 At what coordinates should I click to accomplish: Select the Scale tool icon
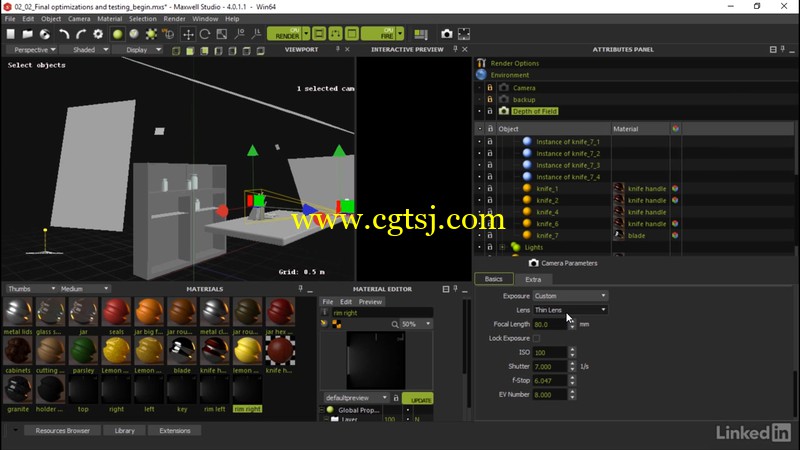[x=222, y=34]
